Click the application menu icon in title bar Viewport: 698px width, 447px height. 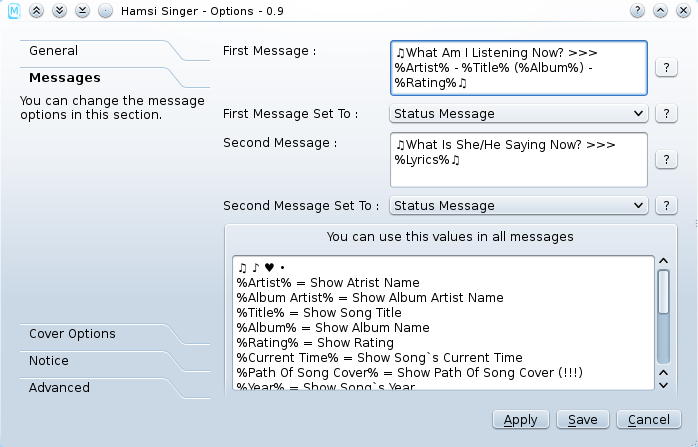pos(14,11)
